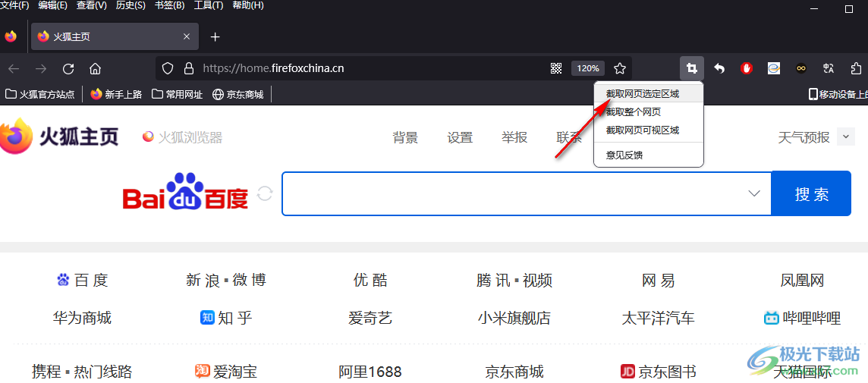Screen dimensions: 868x383
Task: Expand the search box suggestion dropdown arrow
Action: (754, 193)
